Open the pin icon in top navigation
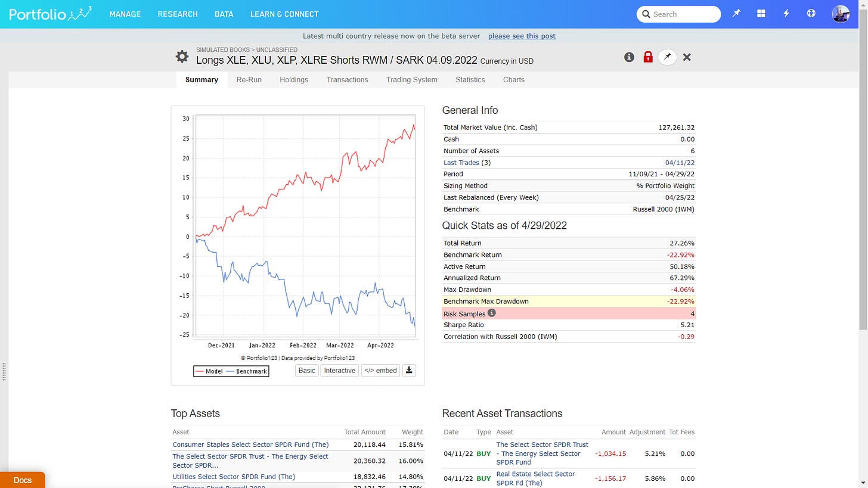The width and height of the screenshot is (868, 488). click(x=736, y=13)
